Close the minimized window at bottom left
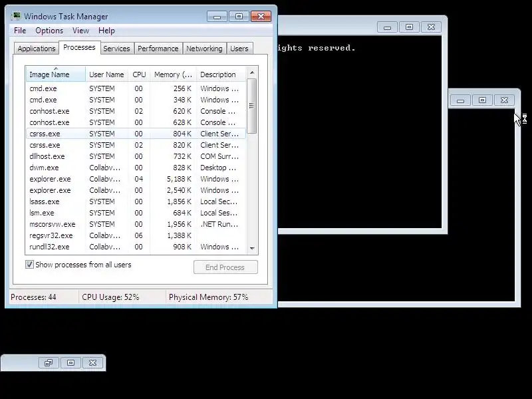 tap(92, 363)
